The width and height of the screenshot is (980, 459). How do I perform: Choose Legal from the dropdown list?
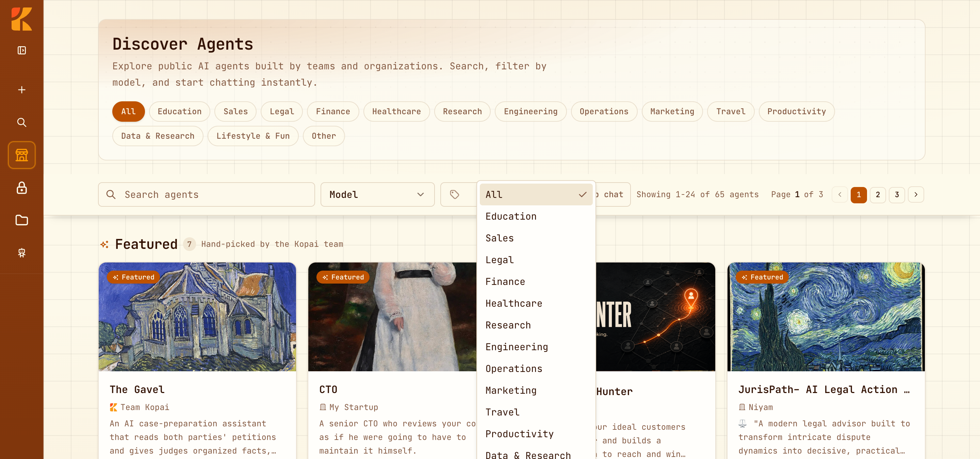point(536,260)
